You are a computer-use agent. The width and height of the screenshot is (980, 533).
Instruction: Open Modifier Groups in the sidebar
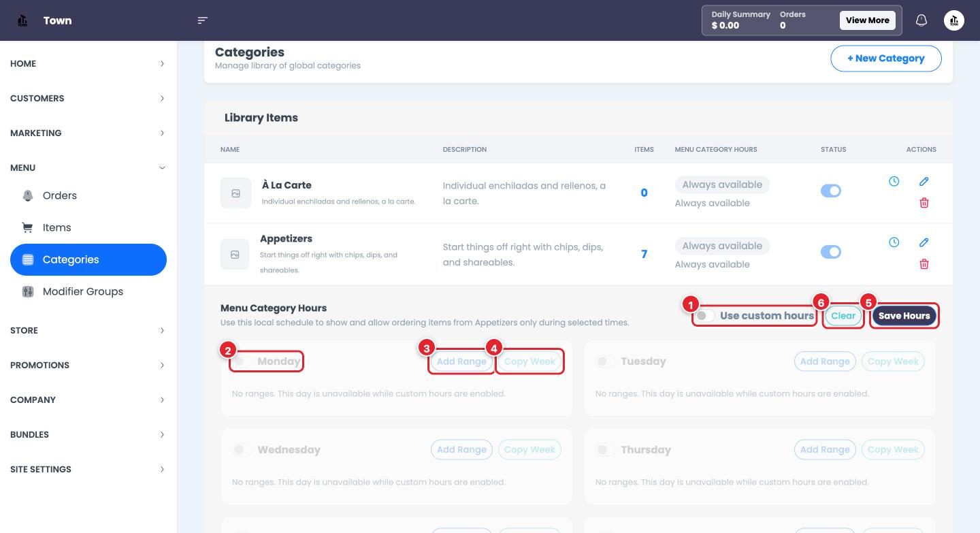pos(88,291)
